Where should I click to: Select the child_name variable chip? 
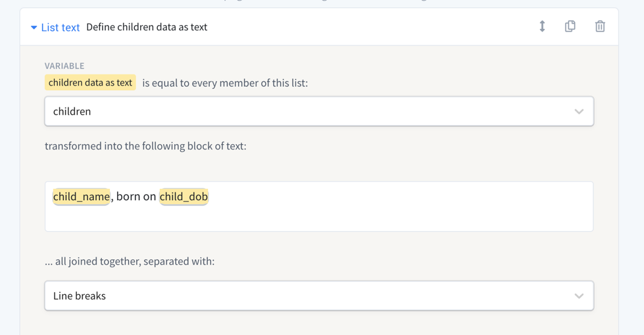click(82, 196)
